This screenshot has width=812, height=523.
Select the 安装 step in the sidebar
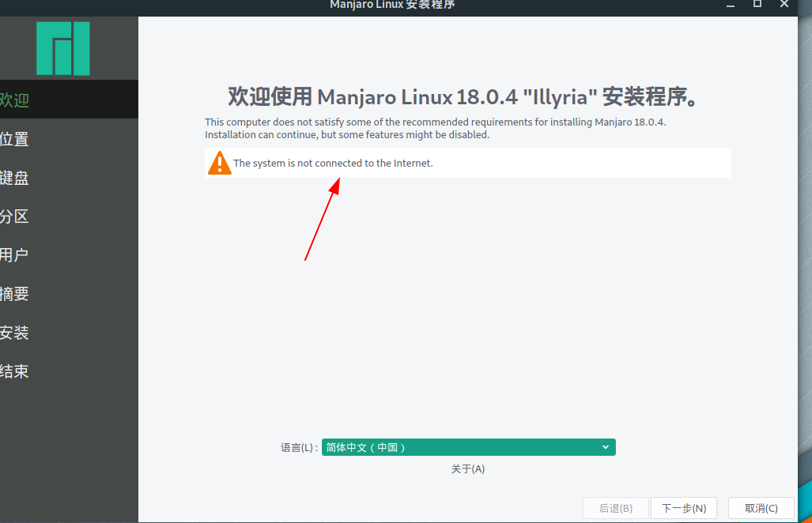pos(69,332)
